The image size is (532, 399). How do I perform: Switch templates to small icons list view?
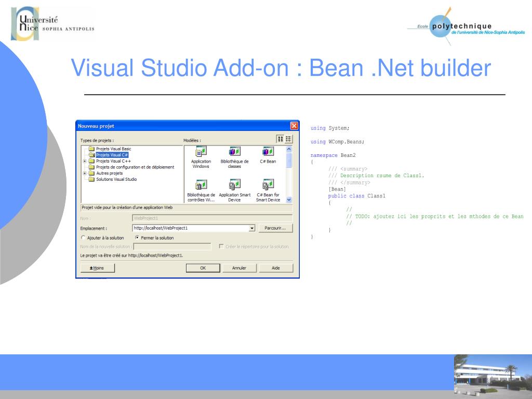point(288,139)
